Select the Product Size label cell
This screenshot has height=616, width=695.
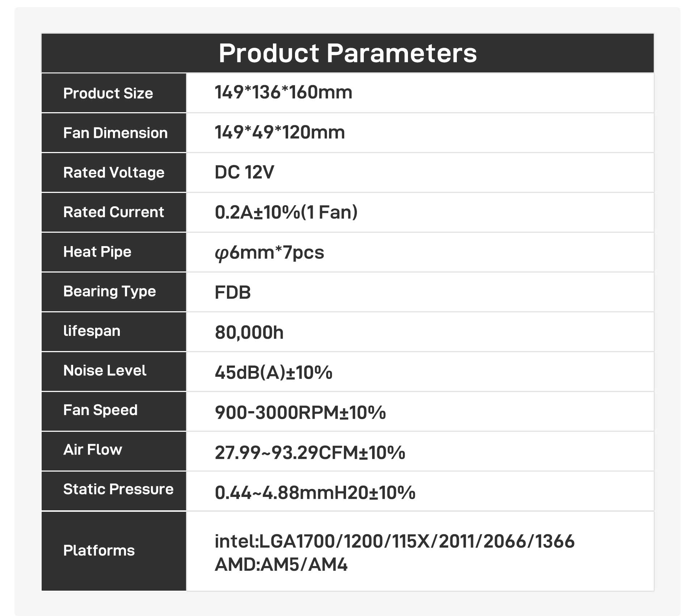pos(114,93)
